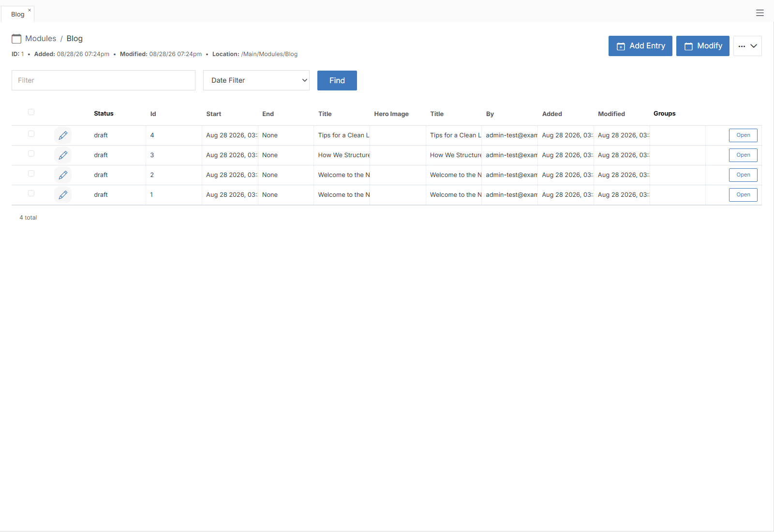Image resolution: width=774 pixels, height=532 pixels.
Task: Click the Blog breadcrumb text
Action: [x=74, y=39]
